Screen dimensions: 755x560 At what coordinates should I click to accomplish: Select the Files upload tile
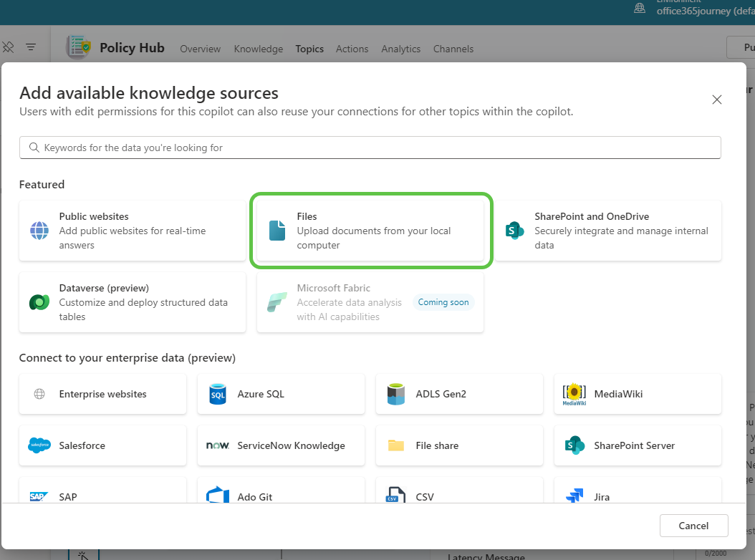point(370,231)
